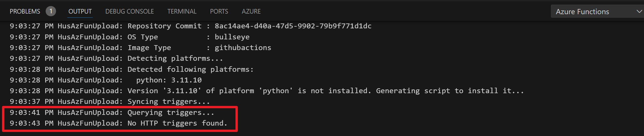Click the Querying triggers log line
Viewport: 644px width, 136px height.
coord(112,113)
